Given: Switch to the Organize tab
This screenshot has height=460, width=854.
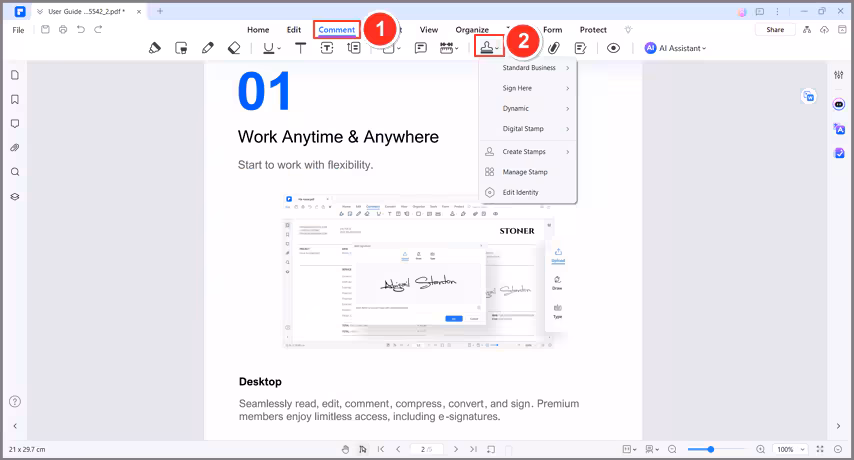Looking at the screenshot, I should 472,30.
